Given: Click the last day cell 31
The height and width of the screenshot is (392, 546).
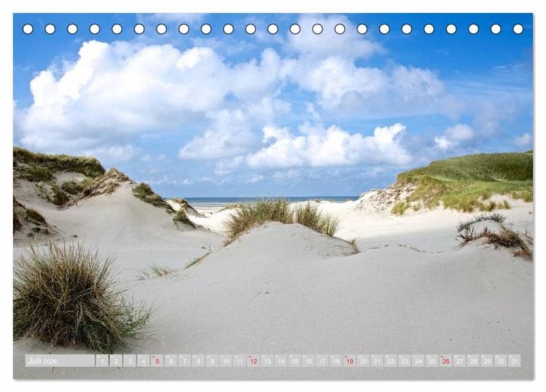Looking at the screenshot, I should pyautogui.click(x=515, y=361).
